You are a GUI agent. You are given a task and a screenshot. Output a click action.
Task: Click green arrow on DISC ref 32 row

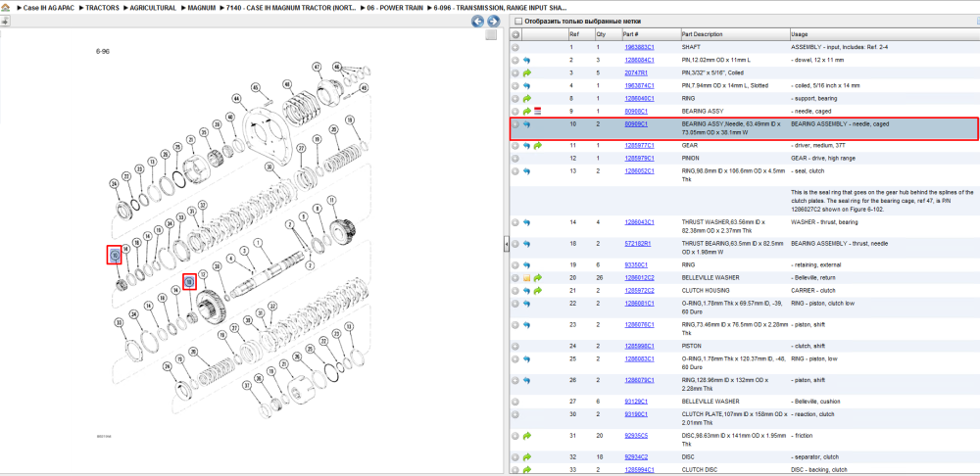tap(527, 456)
